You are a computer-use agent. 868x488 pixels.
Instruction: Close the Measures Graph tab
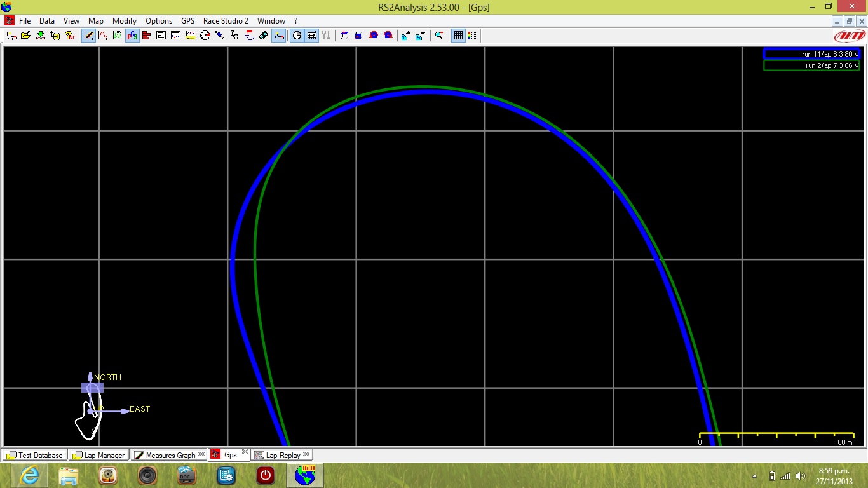point(201,454)
